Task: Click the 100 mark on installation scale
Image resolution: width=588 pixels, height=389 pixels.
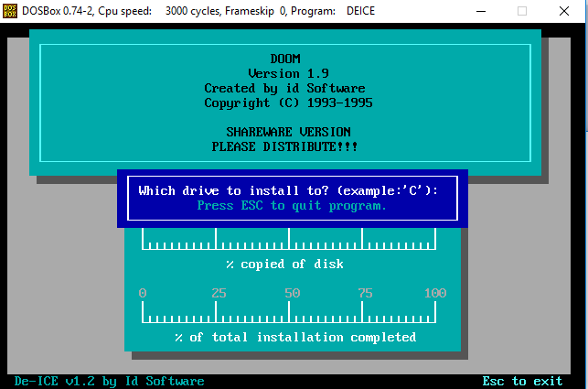Action: (x=435, y=293)
